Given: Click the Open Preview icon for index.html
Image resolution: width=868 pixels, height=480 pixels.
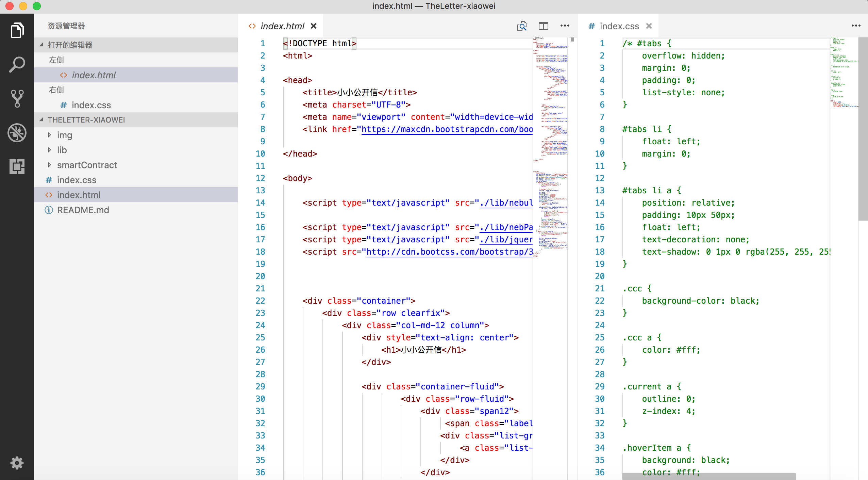Looking at the screenshot, I should coord(521,26).
